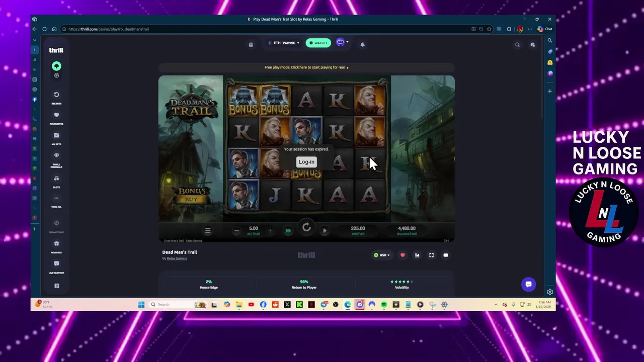Open the game statistics chart icon
644x362 pixels.
click(x=417, y=255)
